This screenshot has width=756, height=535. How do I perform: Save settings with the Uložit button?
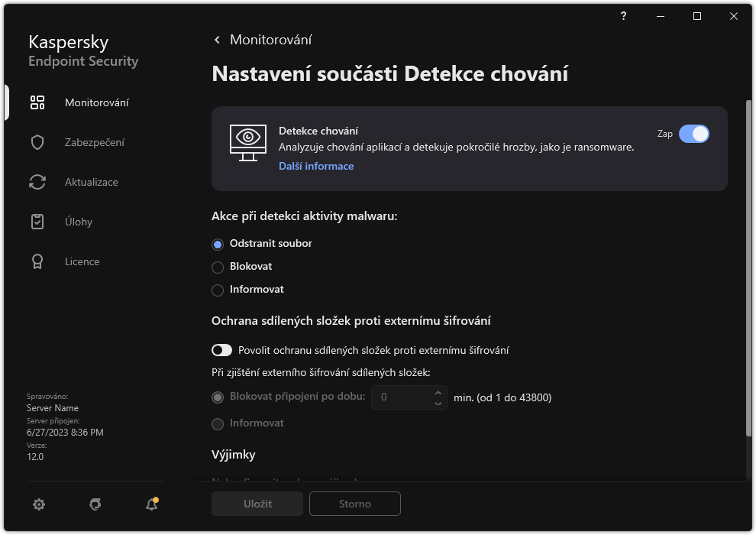click(257, 504)
